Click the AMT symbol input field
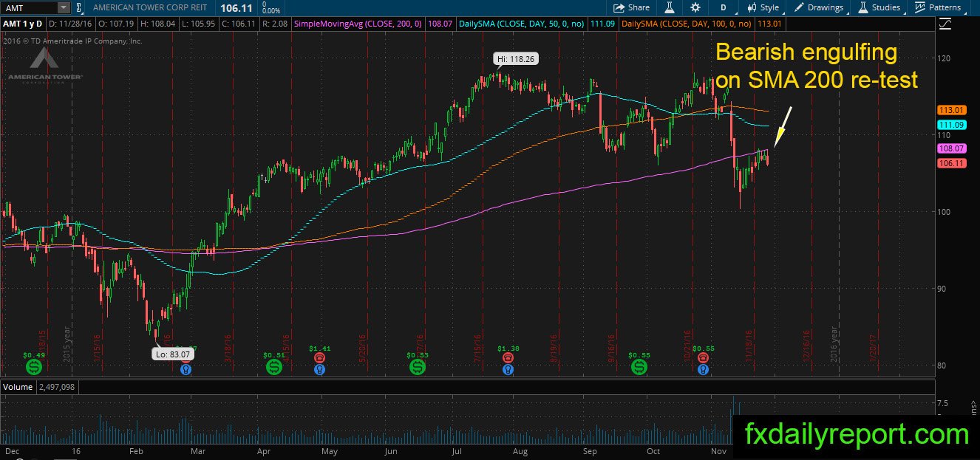This screenshot has height=460, width=980. tap(30, 7)
